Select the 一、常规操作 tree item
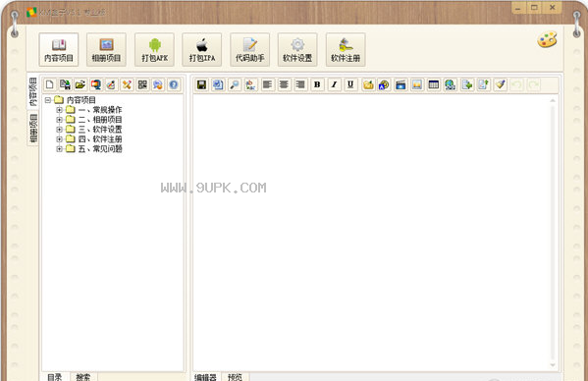Image resolution: width=588 pixels, height=381 pixels. tap(100, 110)
